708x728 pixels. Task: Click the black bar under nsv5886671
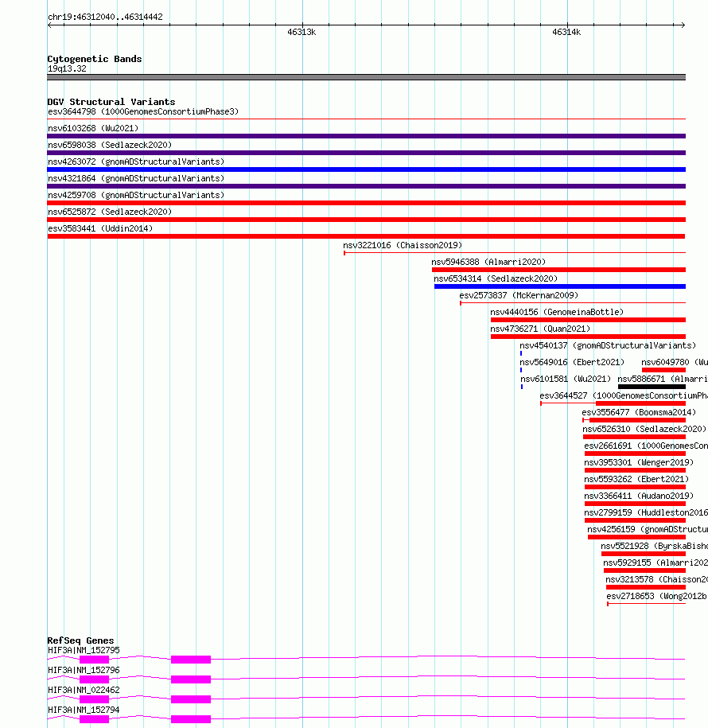pyautogui.click(x=652, y=387)
